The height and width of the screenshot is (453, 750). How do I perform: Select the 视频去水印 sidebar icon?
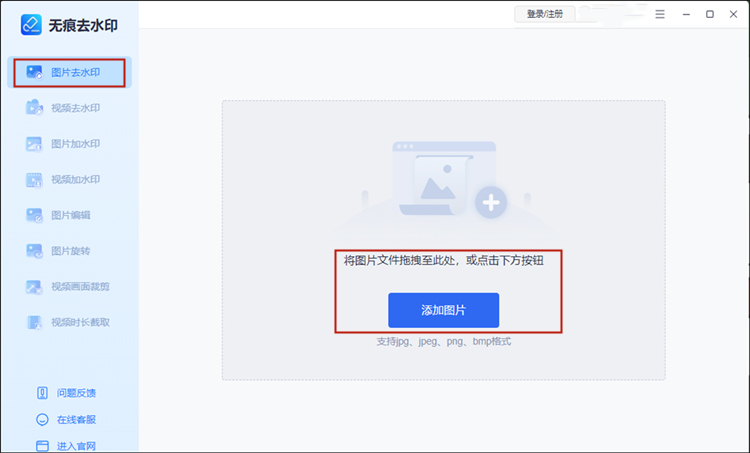pyautogui.click(x=34, y=108)
